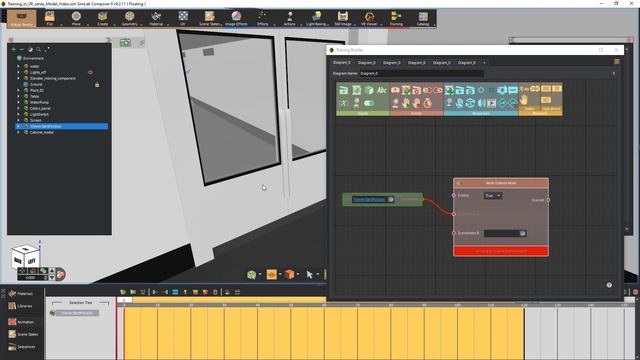Add the green cube node from the palette

coord(369,90)
